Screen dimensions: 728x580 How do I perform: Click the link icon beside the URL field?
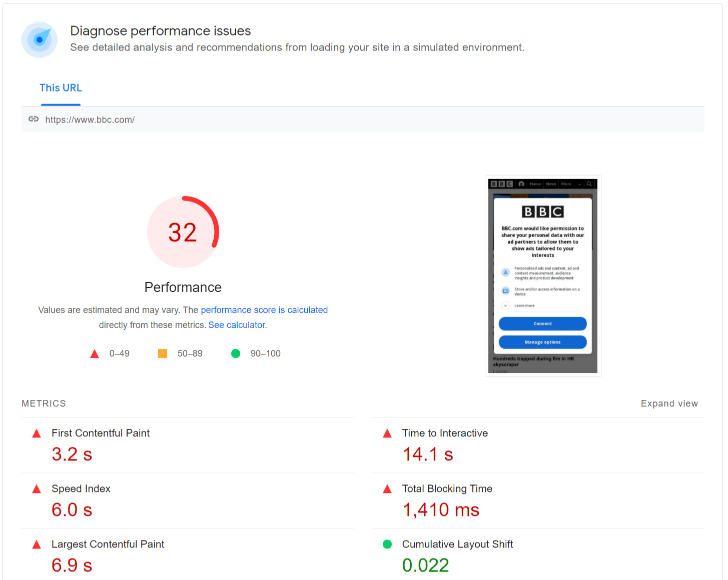pyautogui.click(x=34, y=120)
